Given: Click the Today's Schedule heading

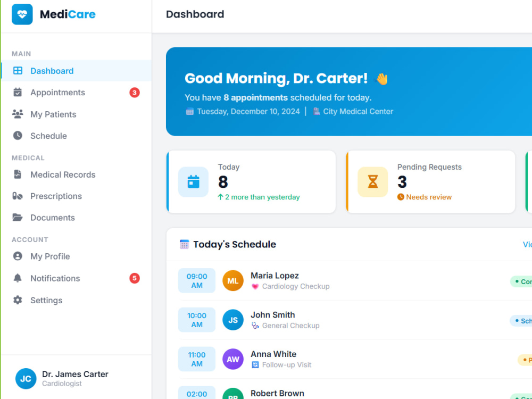Looking at the screenshot, I should click(235, 244).
